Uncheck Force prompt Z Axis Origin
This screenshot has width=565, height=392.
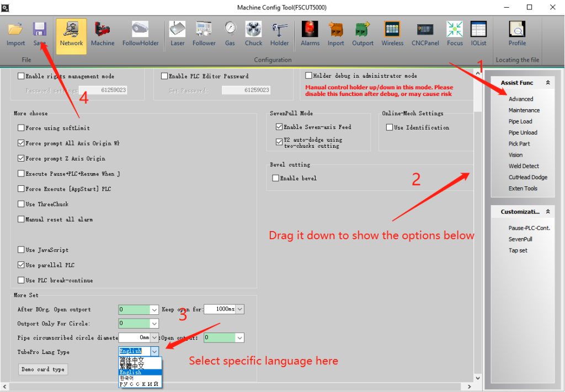point(21,158)
